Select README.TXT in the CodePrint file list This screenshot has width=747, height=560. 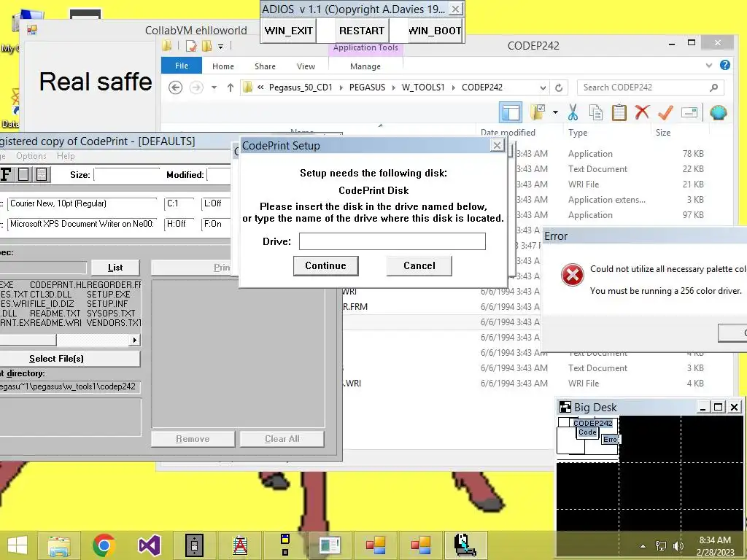pos(55,314)
